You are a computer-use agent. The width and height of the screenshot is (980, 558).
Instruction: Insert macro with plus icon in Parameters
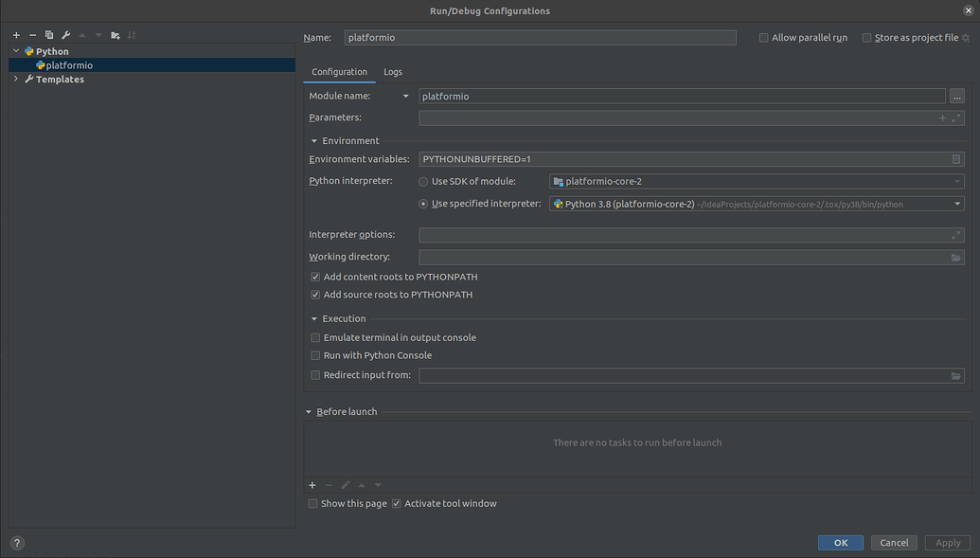point(942,117)
